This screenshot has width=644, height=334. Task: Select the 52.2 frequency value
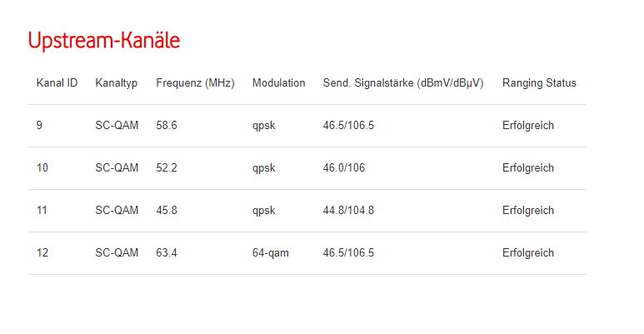[167, 168]
